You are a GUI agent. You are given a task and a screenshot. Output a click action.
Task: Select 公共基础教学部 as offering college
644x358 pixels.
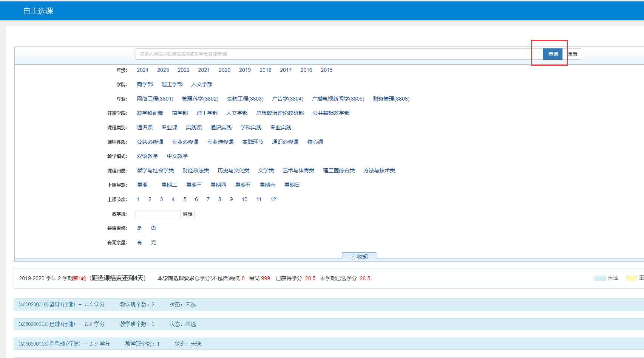coord(331,113)
